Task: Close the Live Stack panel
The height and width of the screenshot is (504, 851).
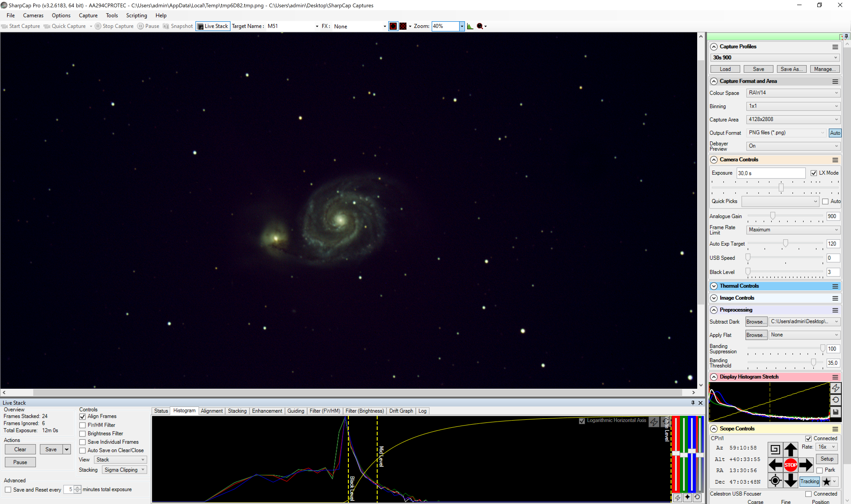Action: pyautogui.click(x=700, y=403)
